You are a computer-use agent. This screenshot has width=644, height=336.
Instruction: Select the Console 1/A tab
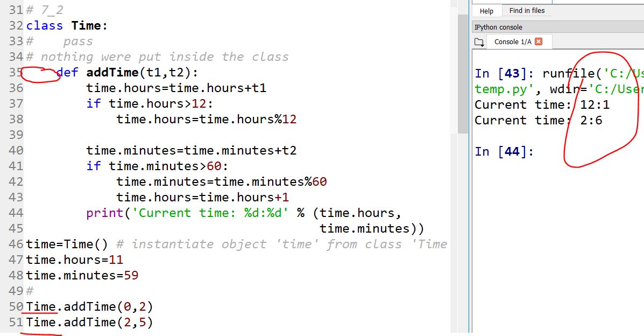tap(514, 42)
